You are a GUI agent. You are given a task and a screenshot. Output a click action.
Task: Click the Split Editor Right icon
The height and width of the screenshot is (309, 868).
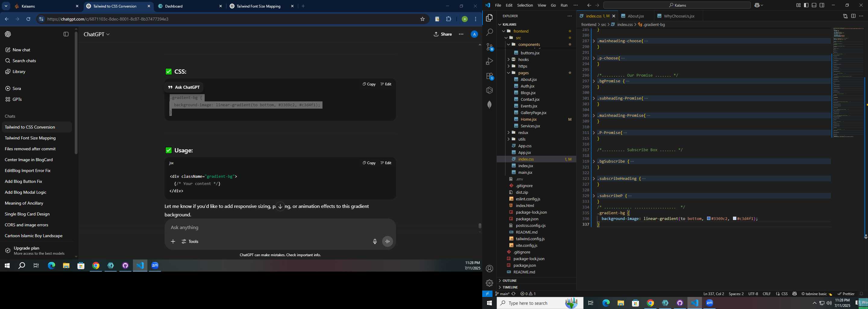(x=853, y=16)
